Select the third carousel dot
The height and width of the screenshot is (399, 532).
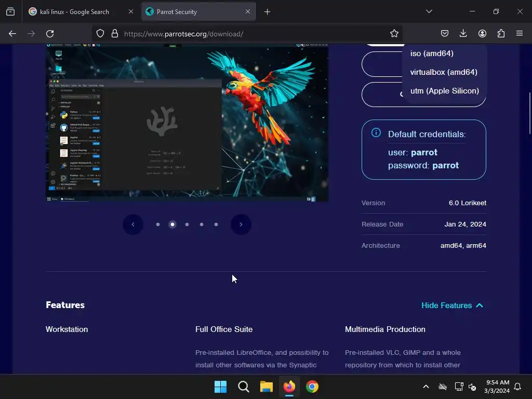[x=187, y=224]
